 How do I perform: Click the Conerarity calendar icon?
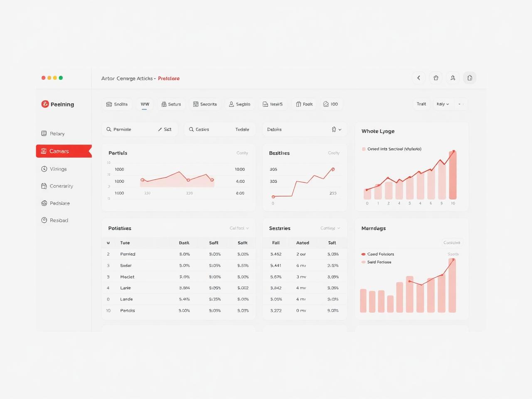pyautogui.click(x=44, y=186)
